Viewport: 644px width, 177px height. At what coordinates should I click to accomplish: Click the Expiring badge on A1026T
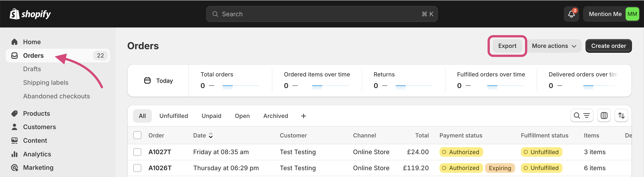[x=500, y=168]
